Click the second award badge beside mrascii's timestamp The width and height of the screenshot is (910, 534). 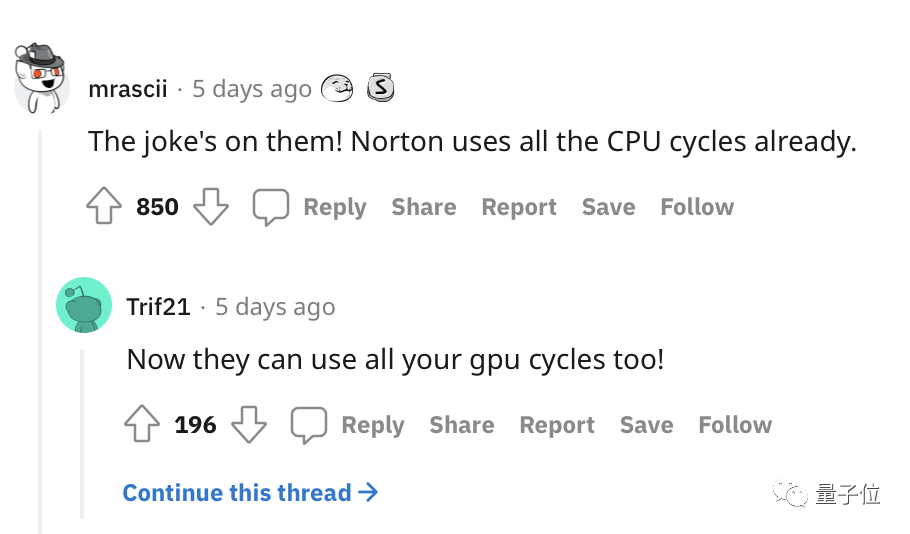click(x=380, y=89)
